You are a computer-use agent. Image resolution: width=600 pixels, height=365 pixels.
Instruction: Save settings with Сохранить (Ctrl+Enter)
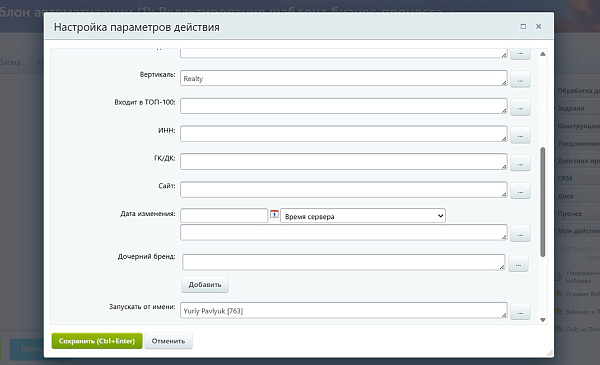(97, 341)
